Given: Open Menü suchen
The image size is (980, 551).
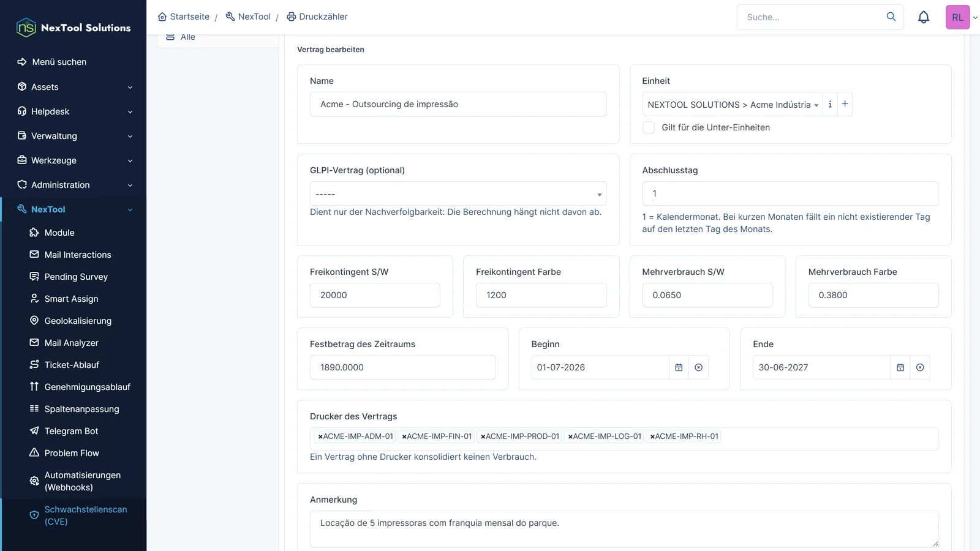Looking at the screenshot, I should click(x=59, y=62).
